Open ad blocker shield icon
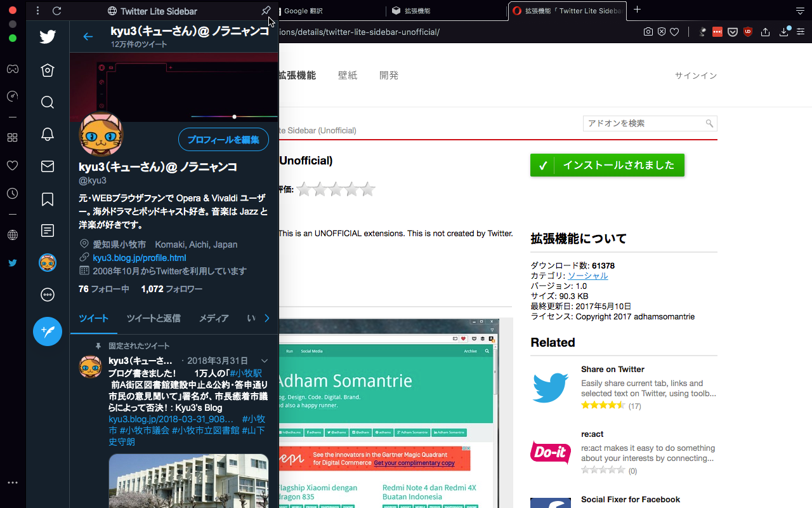This screenshot has width=812, height=508. (661, 32)
